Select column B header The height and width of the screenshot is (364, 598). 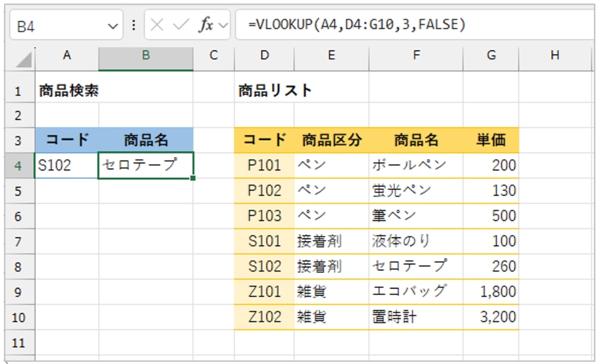[x=146, y=56]
